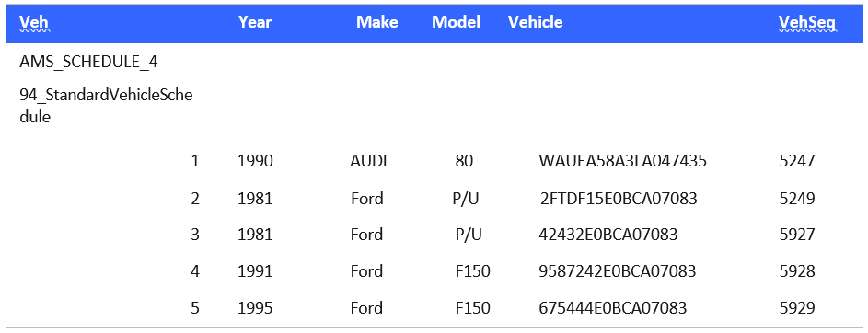
Task: Click year 1995 in row five
Action: [x=255, y=307]
